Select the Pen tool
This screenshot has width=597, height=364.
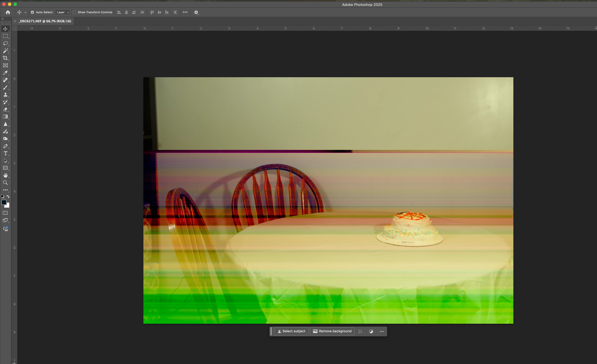[5, 146]
